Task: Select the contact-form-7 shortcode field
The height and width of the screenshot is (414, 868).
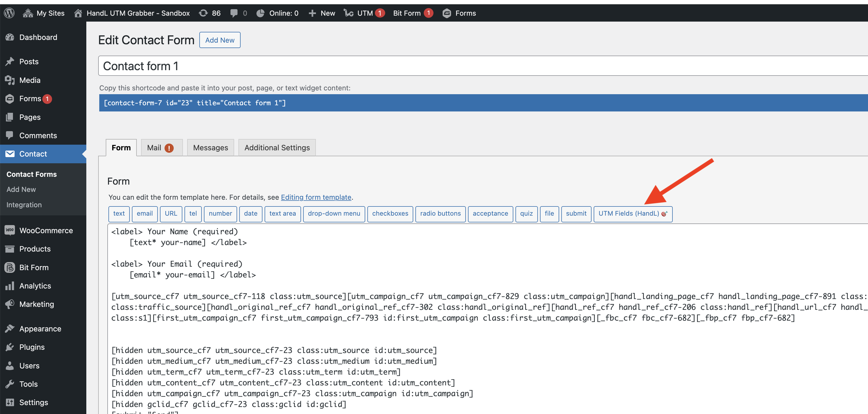Action: tap(484, 103)
